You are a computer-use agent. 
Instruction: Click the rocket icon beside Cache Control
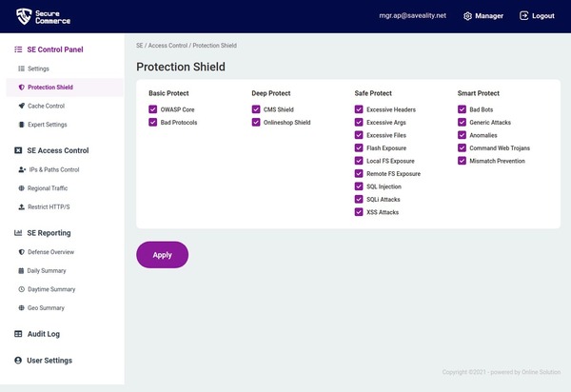21,106
